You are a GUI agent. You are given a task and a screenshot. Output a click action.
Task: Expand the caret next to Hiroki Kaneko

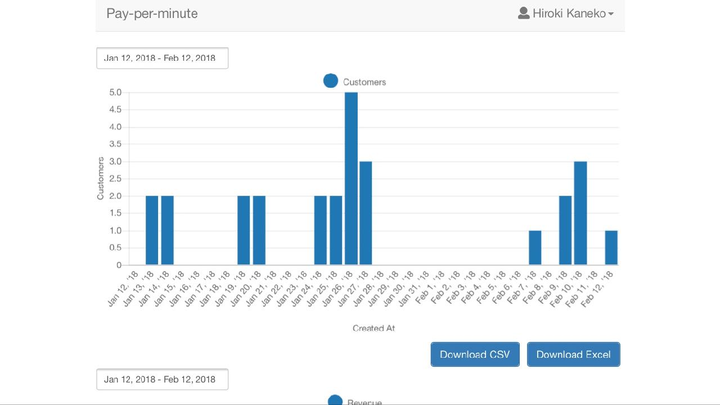click(611, 14)
